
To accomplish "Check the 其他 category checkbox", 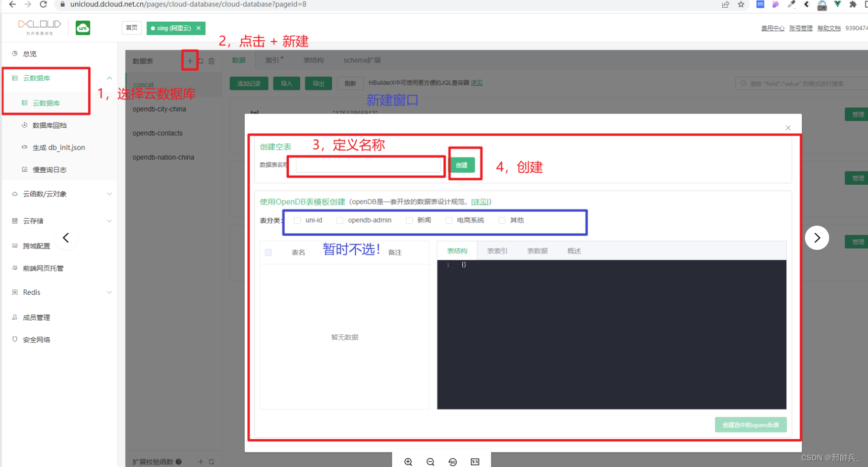I will (502, 221).
